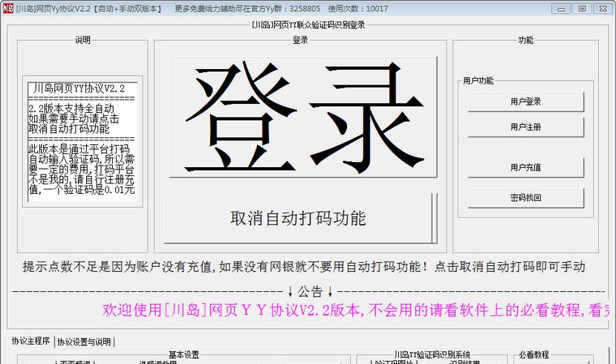
Task: Switch to the 协议主程序 tab
Action: pos(30,341)
